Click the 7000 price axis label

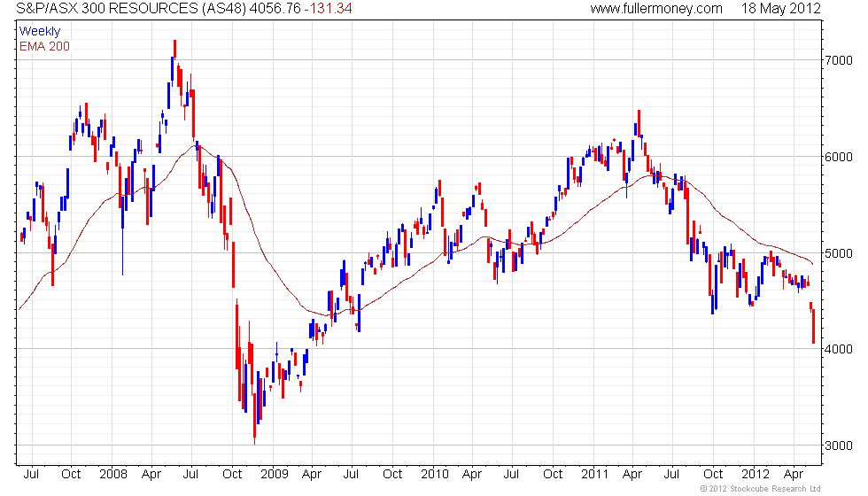(839, 60)
